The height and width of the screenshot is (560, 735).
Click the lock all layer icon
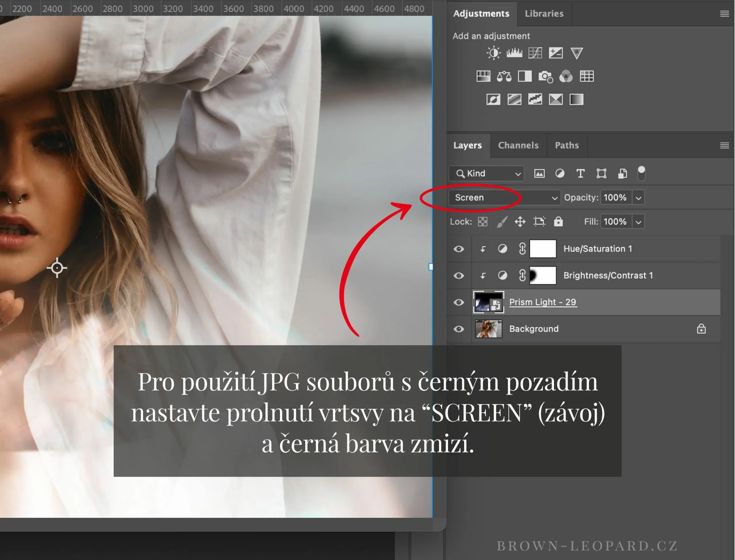[558, 222]
